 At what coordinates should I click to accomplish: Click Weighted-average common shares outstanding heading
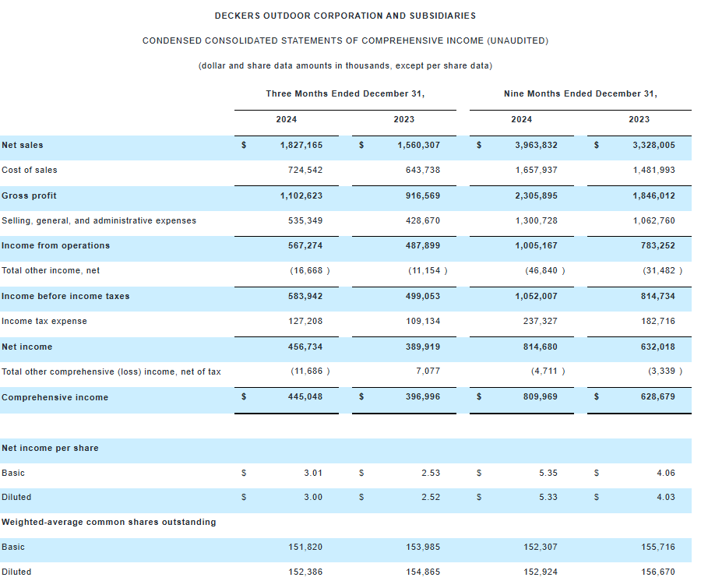[108, 522]
